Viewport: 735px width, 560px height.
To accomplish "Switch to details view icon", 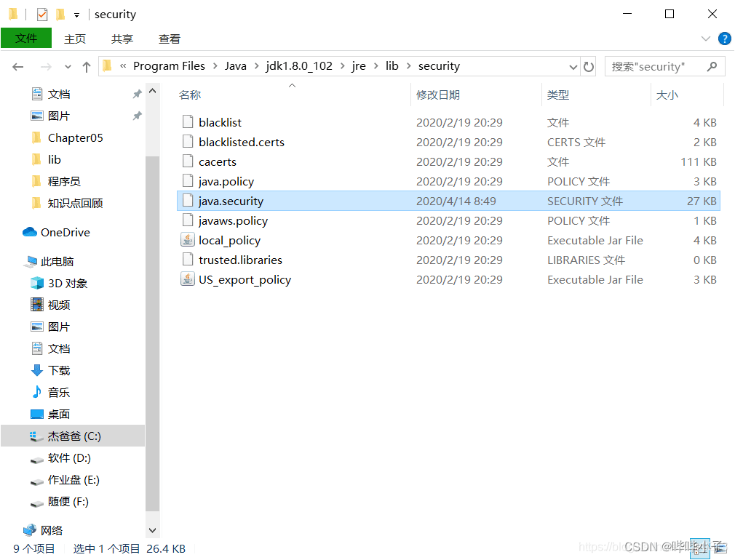I will pos(699,548).
